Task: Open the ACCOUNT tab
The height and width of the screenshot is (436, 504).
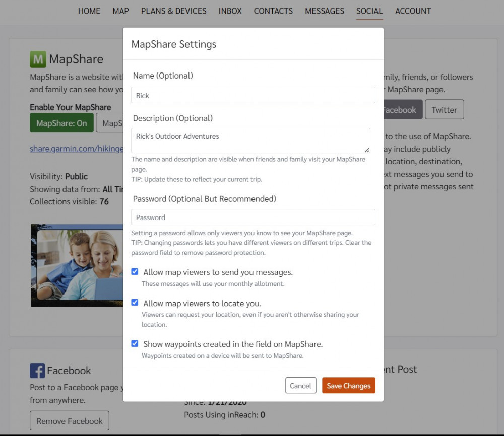Action: [x=413, y=11]
